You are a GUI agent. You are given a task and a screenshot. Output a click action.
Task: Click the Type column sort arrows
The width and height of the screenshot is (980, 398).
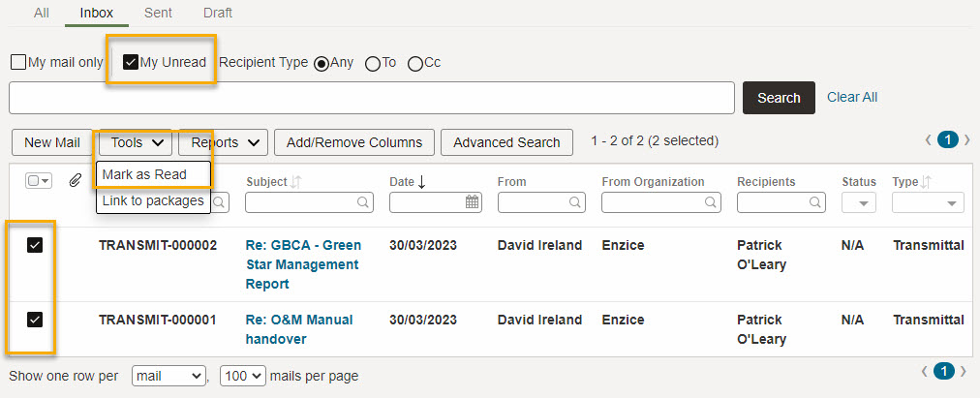929,182
